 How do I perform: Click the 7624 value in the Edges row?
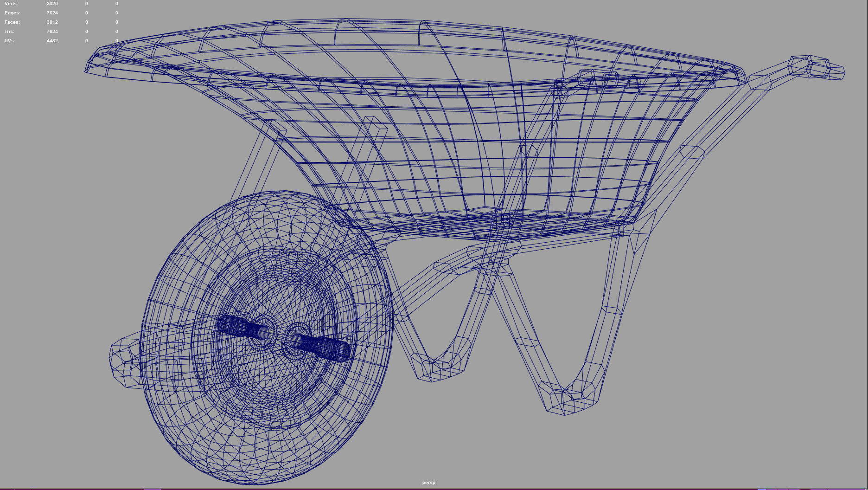click(52, 13)
